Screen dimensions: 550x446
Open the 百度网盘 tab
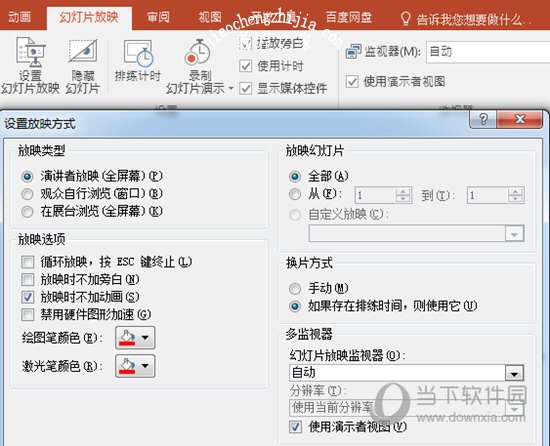click(349, 17)
